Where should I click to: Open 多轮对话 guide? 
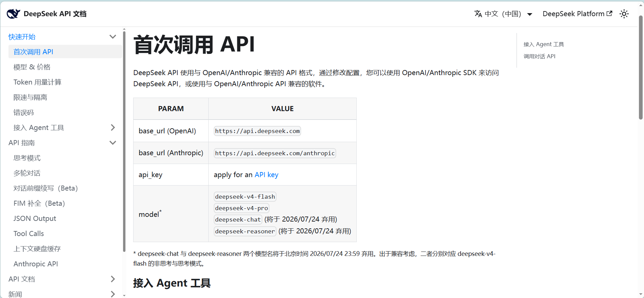[27, 173]
